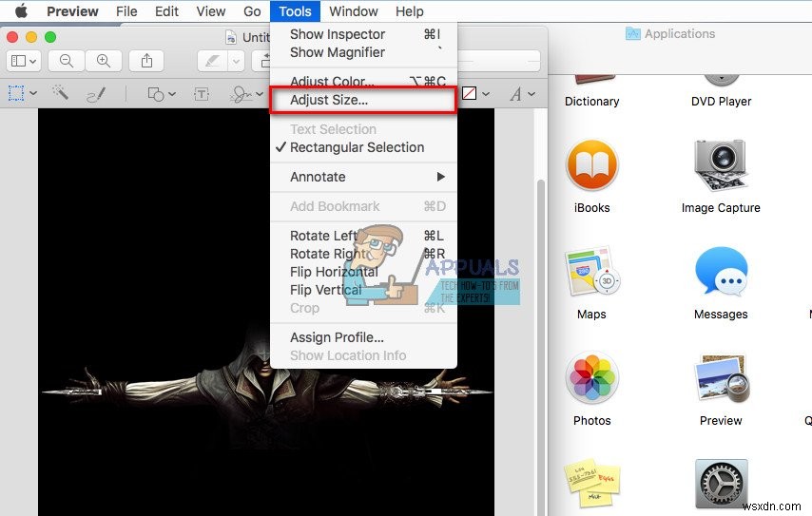Click the Highlight pen toolbar button
The height and width of the screenshot is (516, 812).
[x=212, y=62]
